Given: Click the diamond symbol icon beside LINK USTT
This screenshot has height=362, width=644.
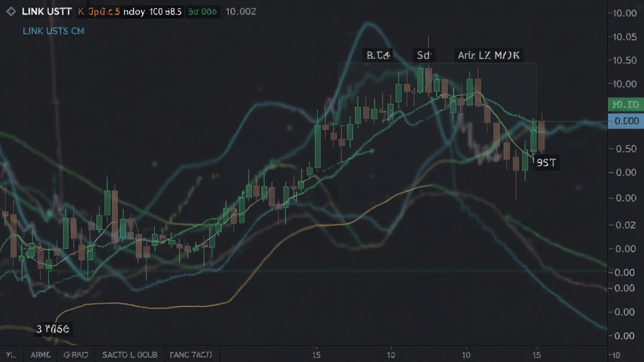Looking at the screenshot, I should [x=11, y=11].
